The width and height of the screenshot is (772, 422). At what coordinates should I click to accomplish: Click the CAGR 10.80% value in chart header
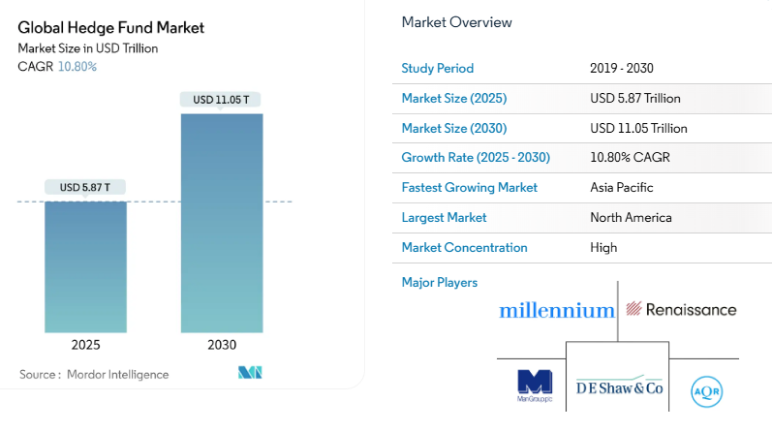[x=79, y=66]
